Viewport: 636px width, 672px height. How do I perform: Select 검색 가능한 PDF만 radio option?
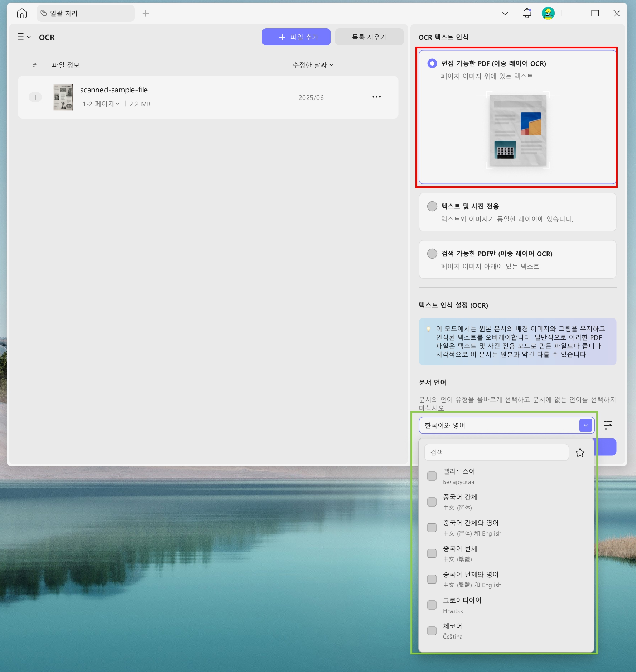[432, 254]
